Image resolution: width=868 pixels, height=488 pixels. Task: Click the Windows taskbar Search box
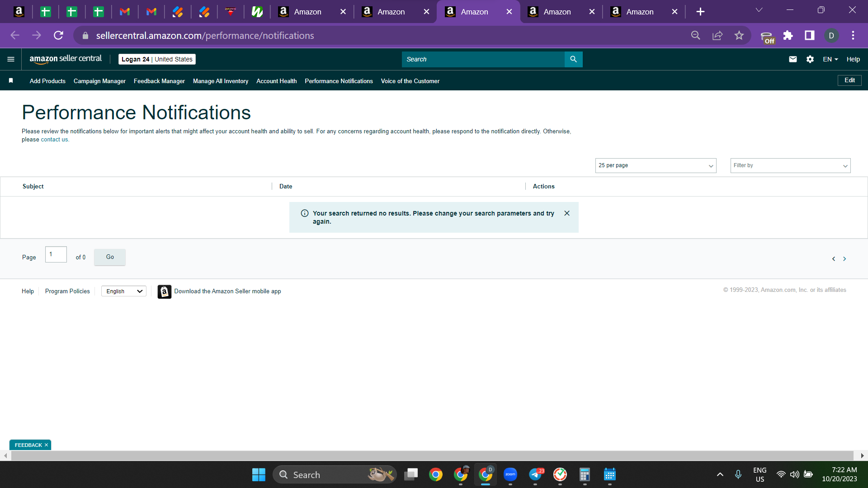335,474
